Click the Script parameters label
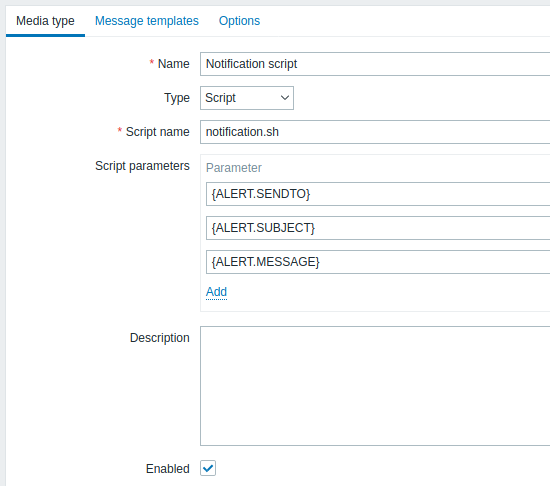This screenshot has height=486, width=550. pyautogui.click(x=142, y=166)
